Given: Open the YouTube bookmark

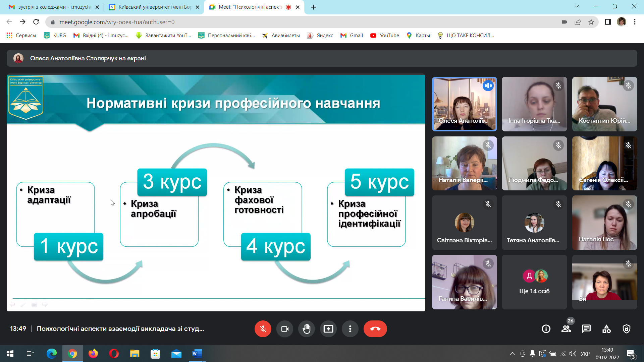Looking at the screenshot, I should tap(385, 36).
